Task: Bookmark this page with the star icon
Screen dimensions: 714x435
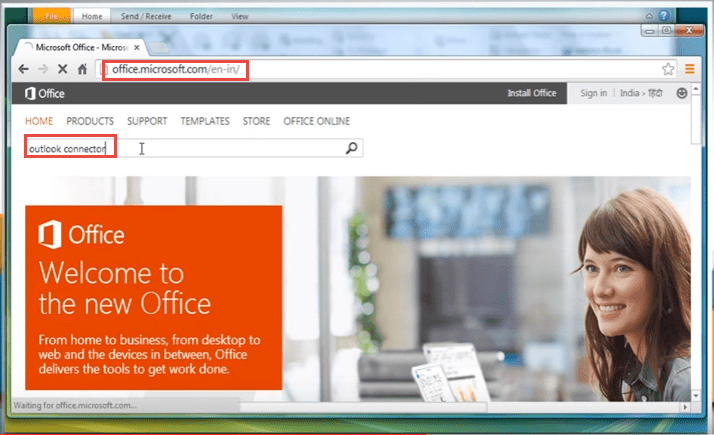Action: coord(668,69)
